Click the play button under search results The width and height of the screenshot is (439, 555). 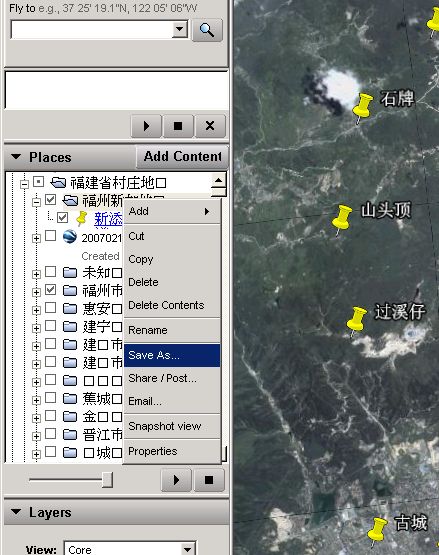(x=147, y=126)
